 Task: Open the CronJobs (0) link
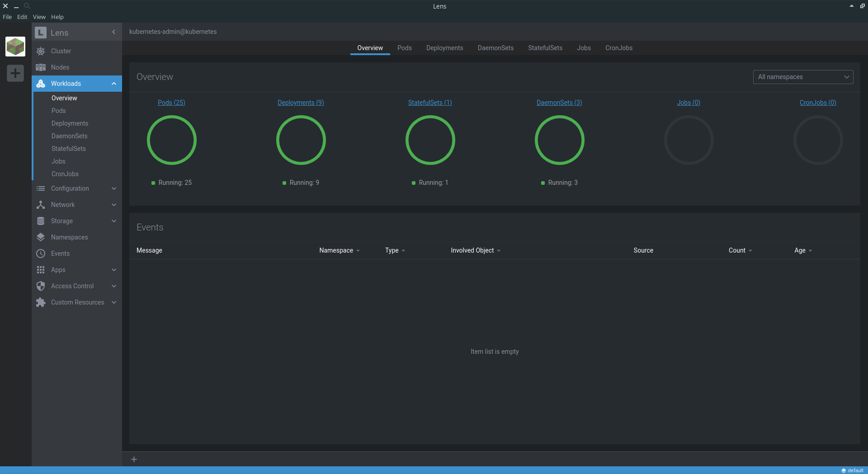[x=818, y=103]
